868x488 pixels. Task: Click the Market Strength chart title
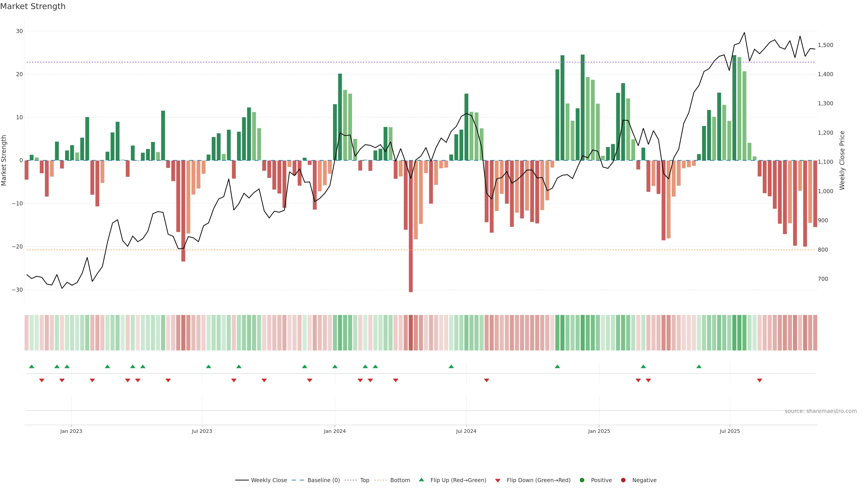pyautogui.click(x=33, y=6)
